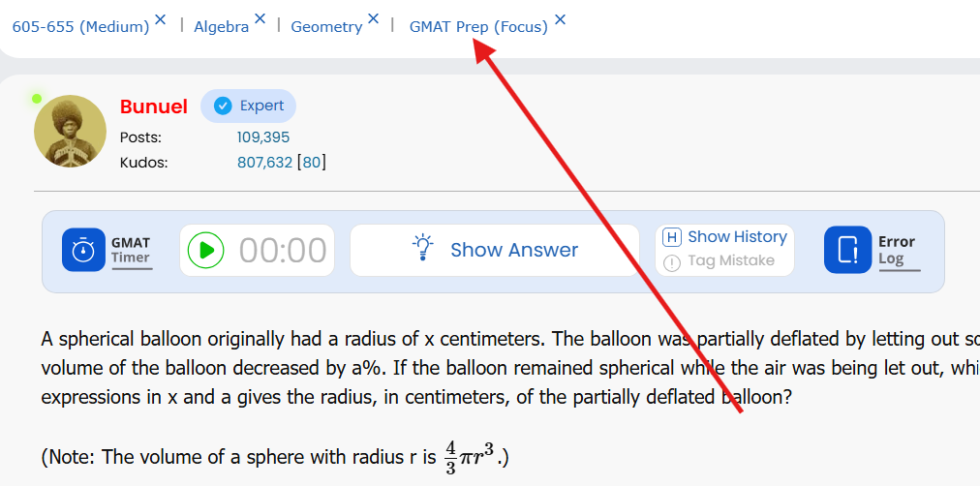
Task: Remove the Geometry tag
Action: (373, 19)
